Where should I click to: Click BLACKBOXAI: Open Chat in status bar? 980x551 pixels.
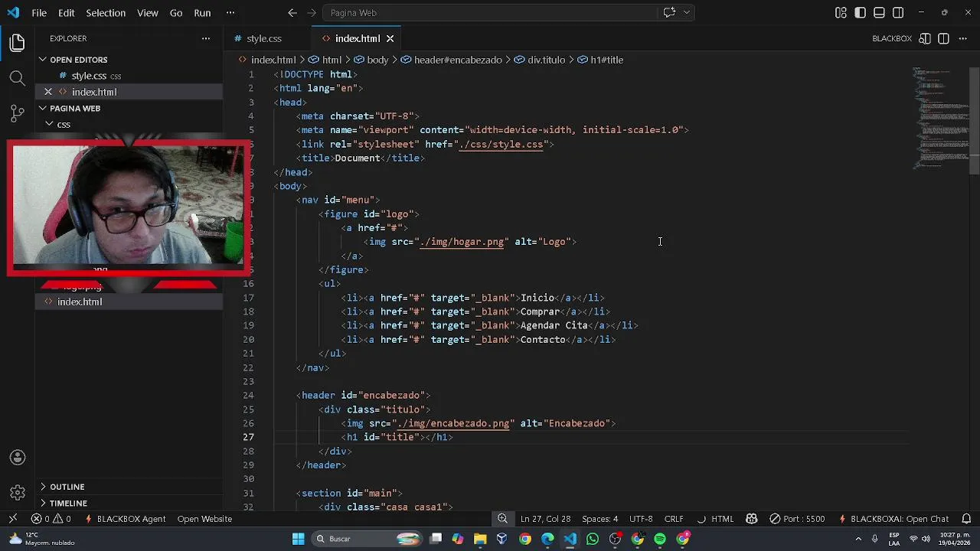point(893,519)
